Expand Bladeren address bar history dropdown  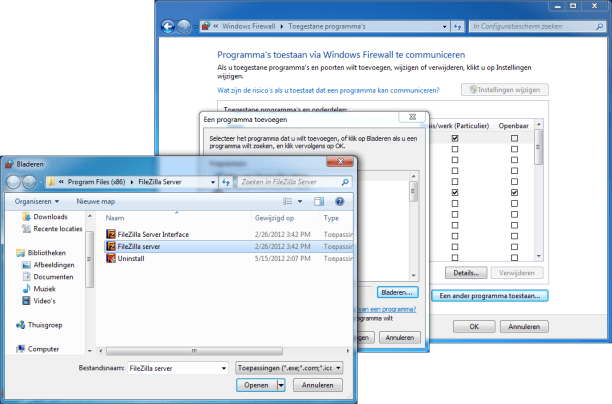(x=213, y=182)
